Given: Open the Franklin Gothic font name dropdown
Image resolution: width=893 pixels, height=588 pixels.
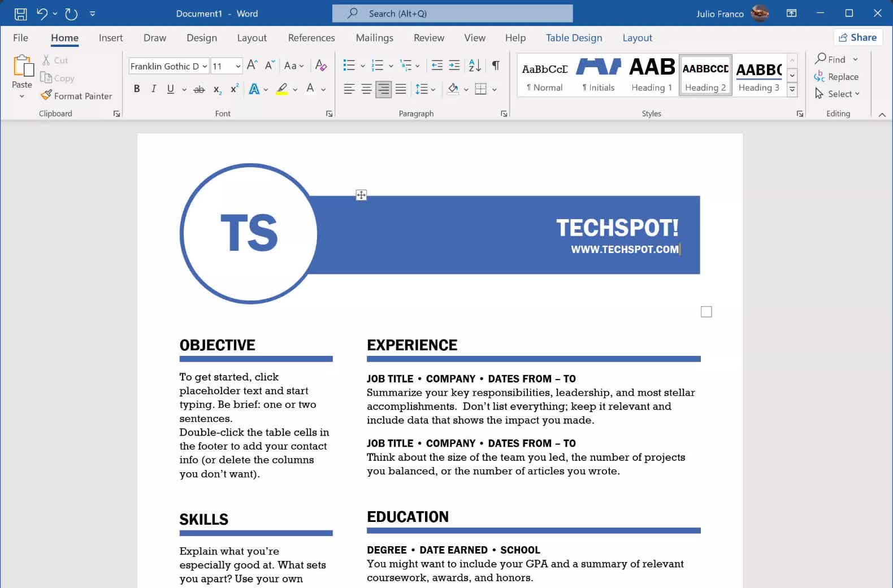Looking at the screenshot, I should [205, 66].
